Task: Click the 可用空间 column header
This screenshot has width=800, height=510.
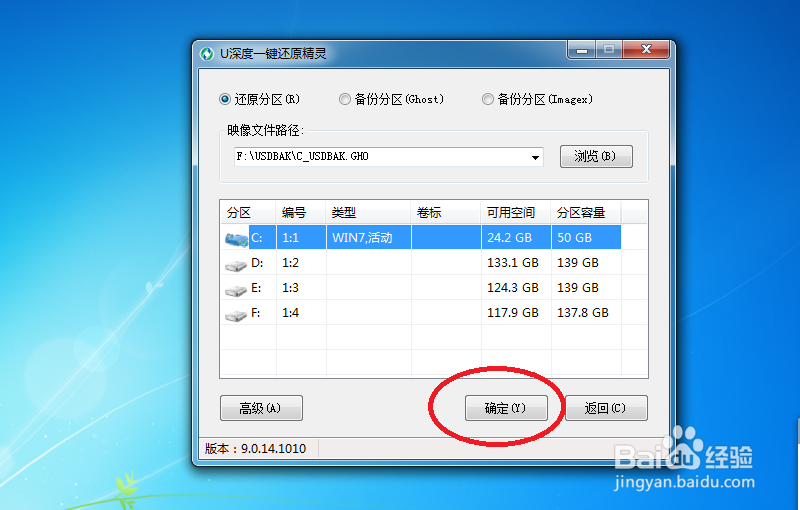Action: [x=516, y=212]
